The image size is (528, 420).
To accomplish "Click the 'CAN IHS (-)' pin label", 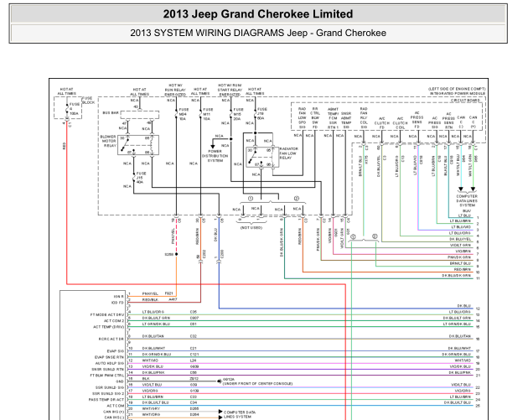I will (114, 417).
